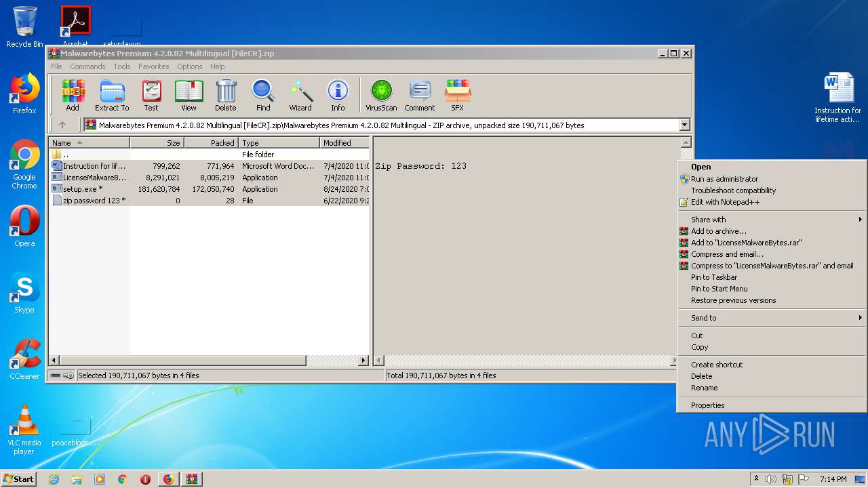Select Create shortcut

tap(772, 365)
